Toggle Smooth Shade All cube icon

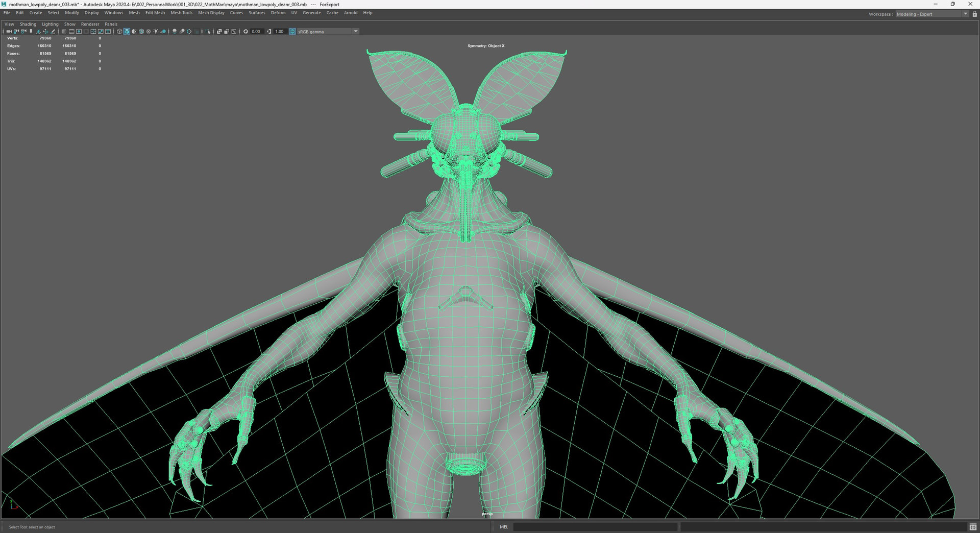pyautogui.click(x=127, y=32)
